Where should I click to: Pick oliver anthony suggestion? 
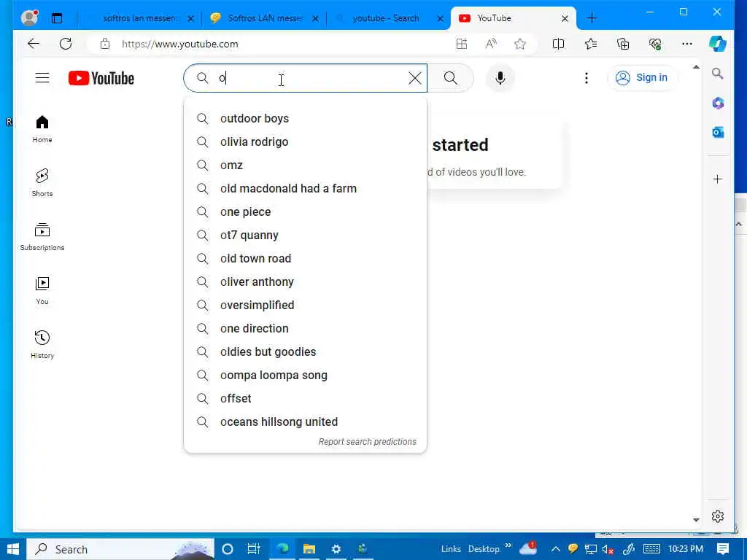pyautogui.click(x=305, y=282)
